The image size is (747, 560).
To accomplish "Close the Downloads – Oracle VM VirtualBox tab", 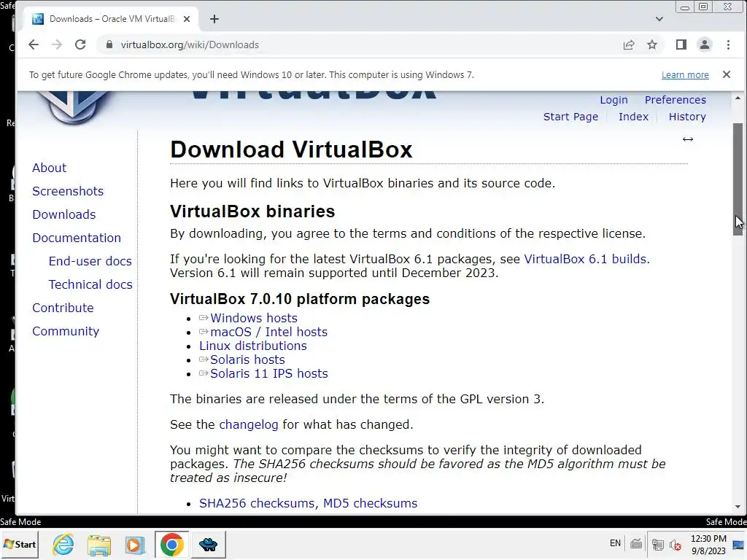I will (x=187, y=19).
